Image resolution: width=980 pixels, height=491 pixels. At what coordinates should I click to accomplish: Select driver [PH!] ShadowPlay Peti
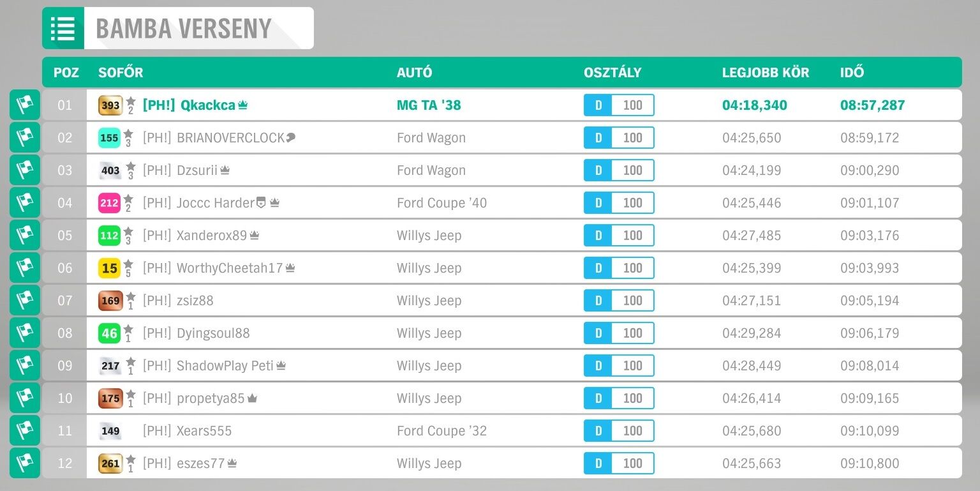tap(208, 366)
